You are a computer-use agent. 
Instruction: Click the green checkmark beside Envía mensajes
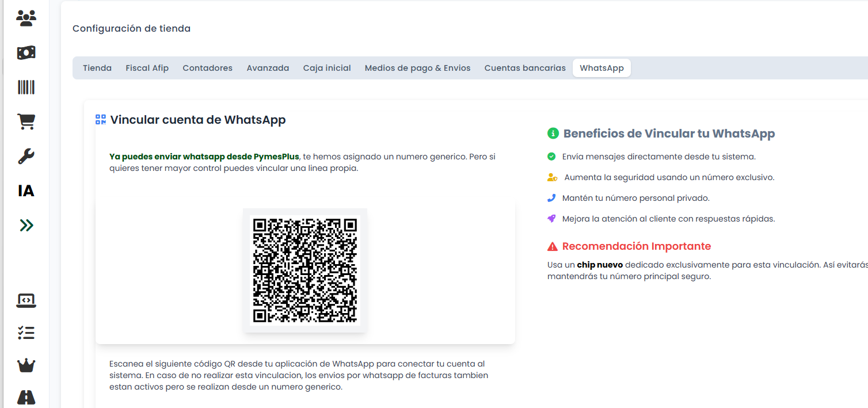552,156
